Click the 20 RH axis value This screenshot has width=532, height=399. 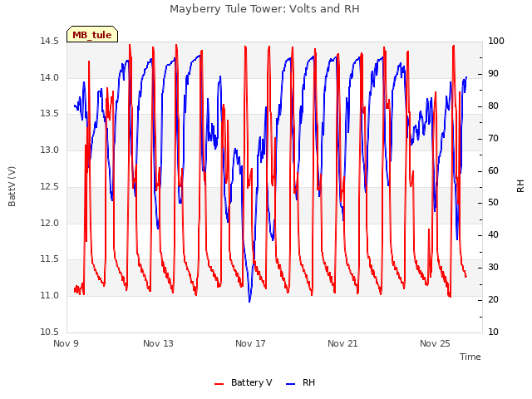493,299
